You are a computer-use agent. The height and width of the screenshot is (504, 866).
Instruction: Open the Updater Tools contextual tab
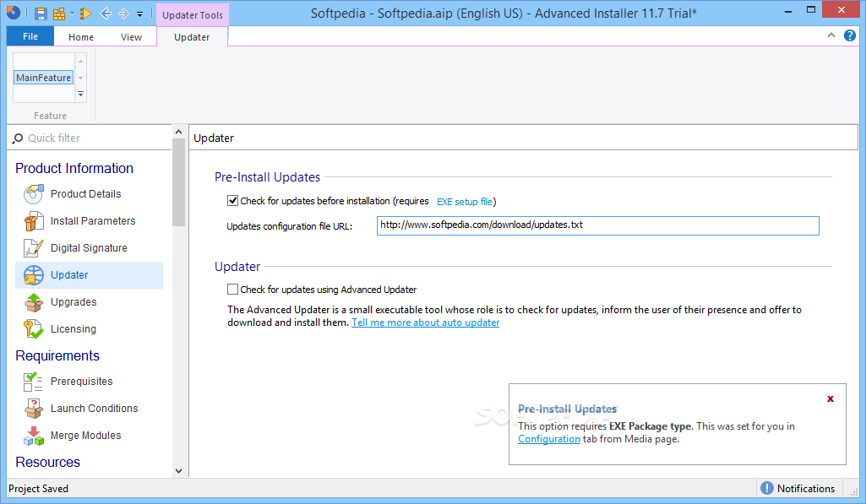pos(192,15)
